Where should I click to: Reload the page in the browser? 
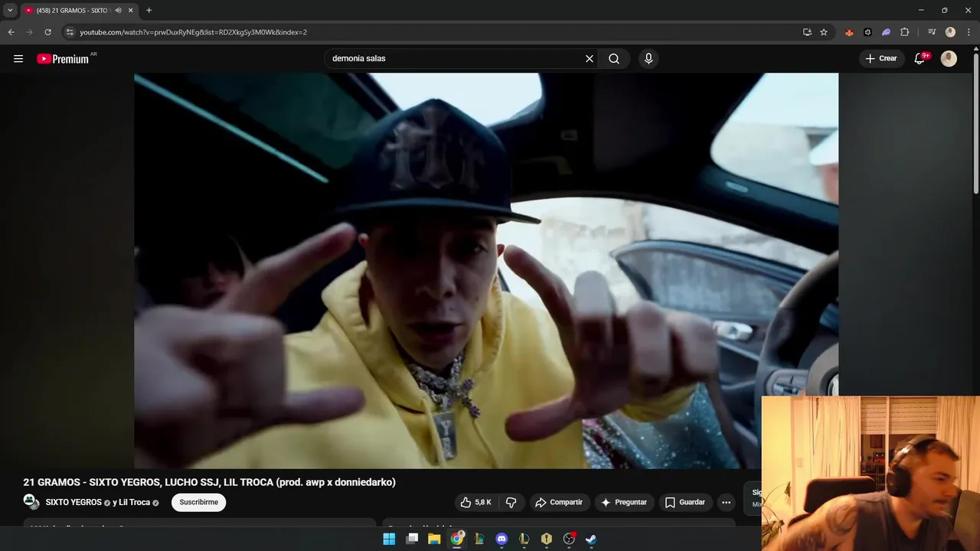[x=47, y=32]
